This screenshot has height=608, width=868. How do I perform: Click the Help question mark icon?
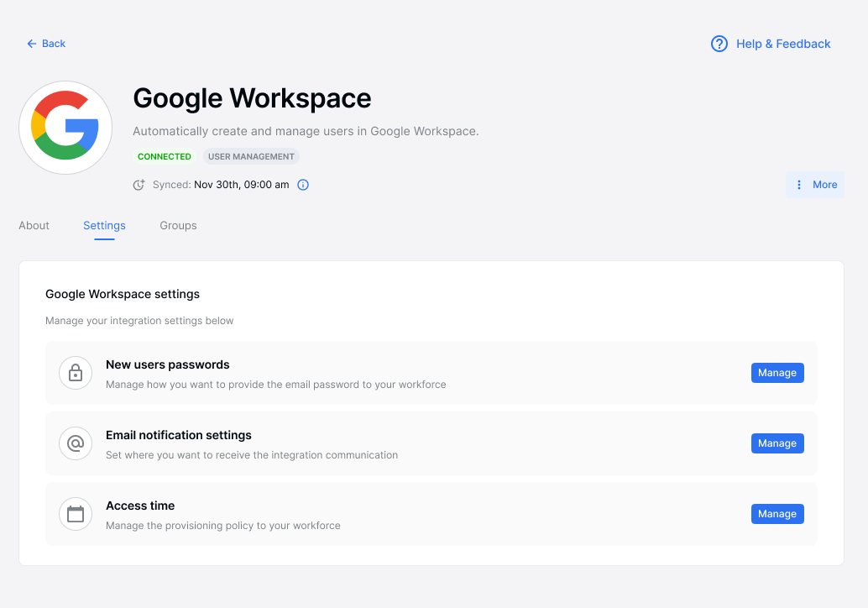(719, 44)
